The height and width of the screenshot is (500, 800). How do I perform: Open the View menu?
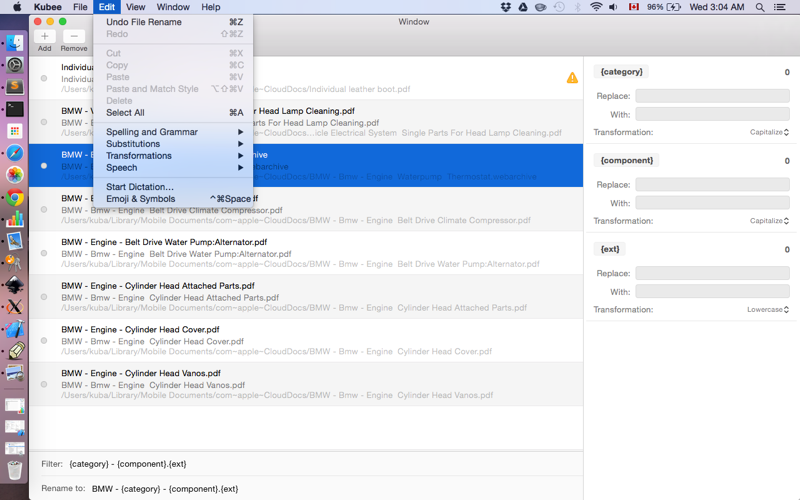[135, 7]
